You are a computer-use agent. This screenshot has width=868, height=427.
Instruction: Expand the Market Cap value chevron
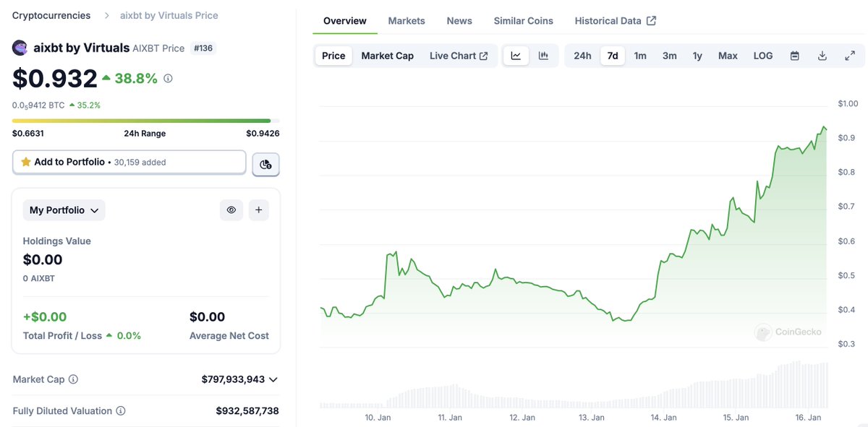[273, 379]
